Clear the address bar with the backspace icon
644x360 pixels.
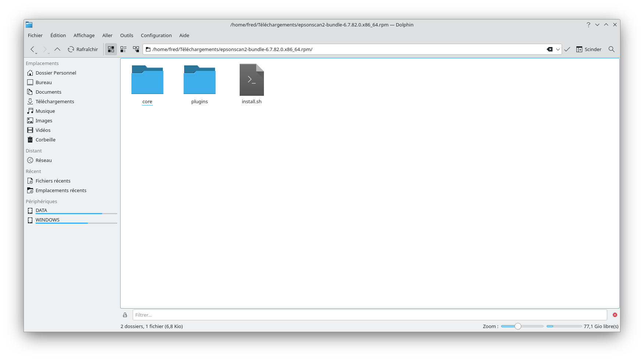[549, 49]
